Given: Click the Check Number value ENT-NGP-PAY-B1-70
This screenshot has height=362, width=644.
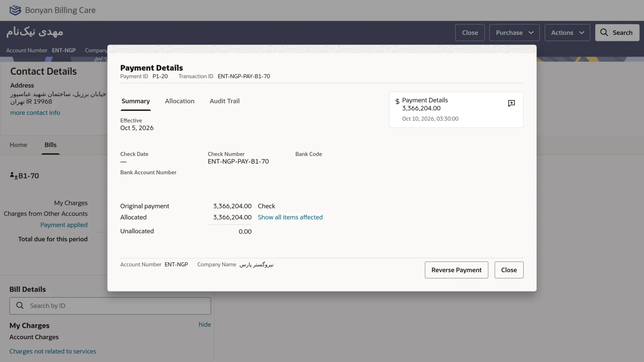Looking at the screenshot, I should click(238, 161).
